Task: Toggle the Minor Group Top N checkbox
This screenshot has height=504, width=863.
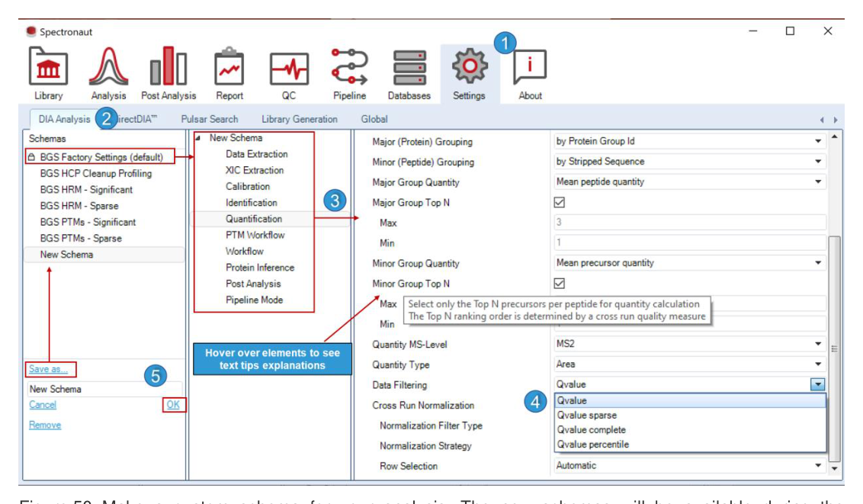Action: pyautogui.click(x=559, y=284)
